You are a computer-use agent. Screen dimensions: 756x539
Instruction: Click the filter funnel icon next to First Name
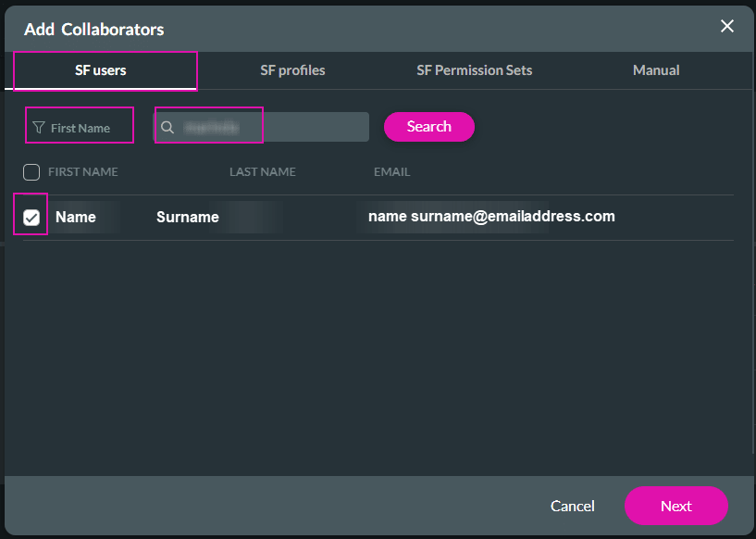[37, 125]
